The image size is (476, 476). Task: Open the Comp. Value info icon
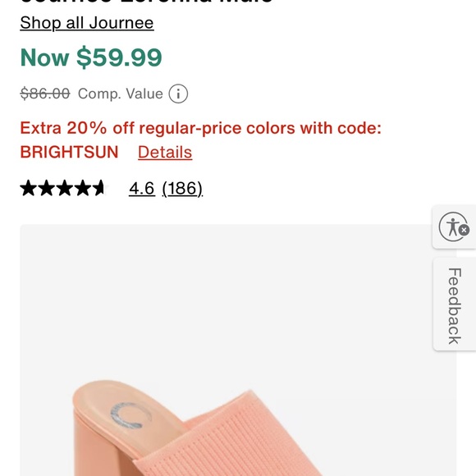[178, 94]
